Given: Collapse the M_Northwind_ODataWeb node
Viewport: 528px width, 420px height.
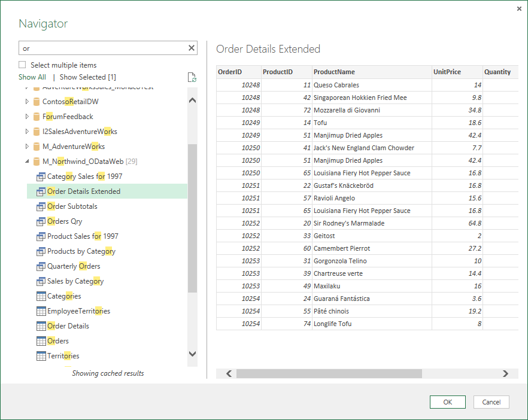Looking at the screenshot, I should (27, 162).
